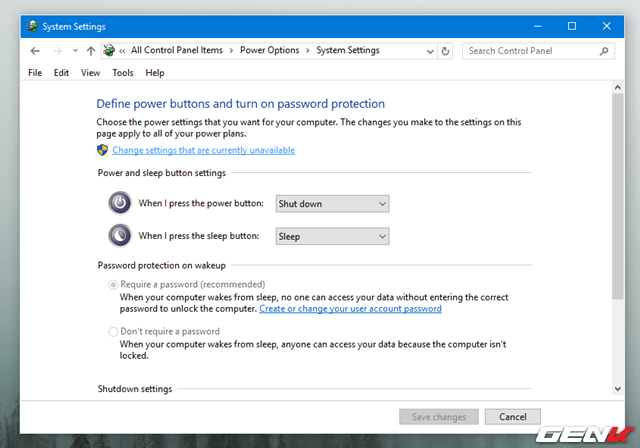Click the UAC shield icon
The width and height of the screenshot is (640, 448).
tap(102, 150)
